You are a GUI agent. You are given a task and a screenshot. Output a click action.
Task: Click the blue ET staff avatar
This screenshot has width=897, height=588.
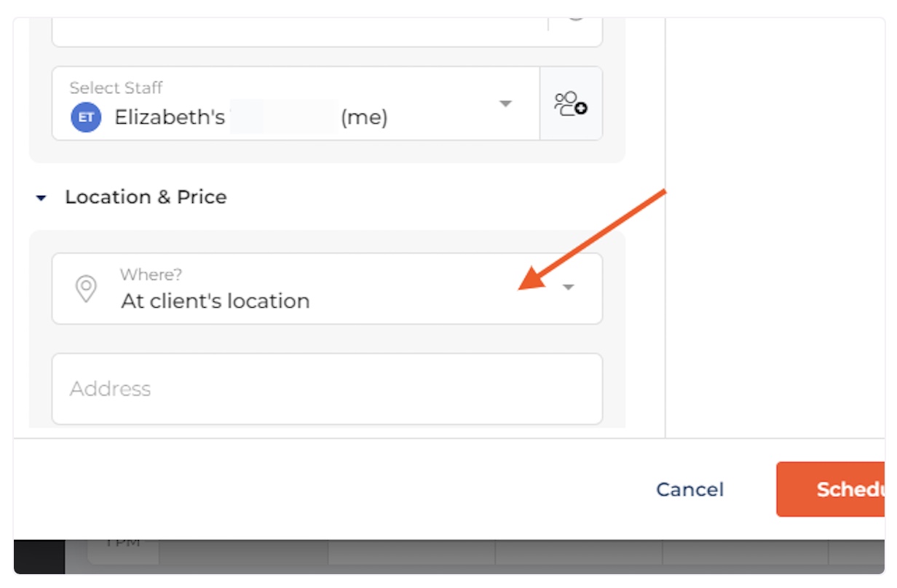pyautogui.click(x=85, y=117)
